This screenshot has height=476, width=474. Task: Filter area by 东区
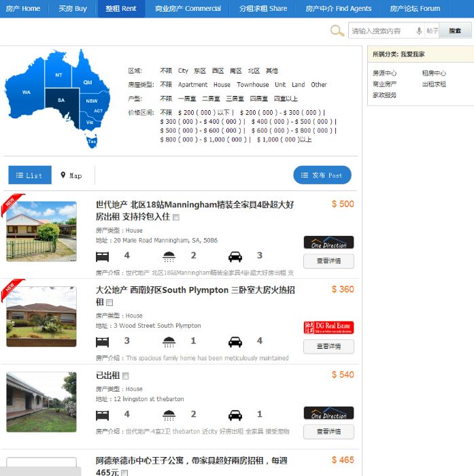(200, 71)
